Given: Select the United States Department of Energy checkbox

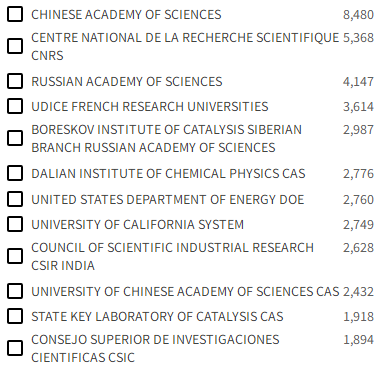Looking at the screenshot, I should click(15, 199).
